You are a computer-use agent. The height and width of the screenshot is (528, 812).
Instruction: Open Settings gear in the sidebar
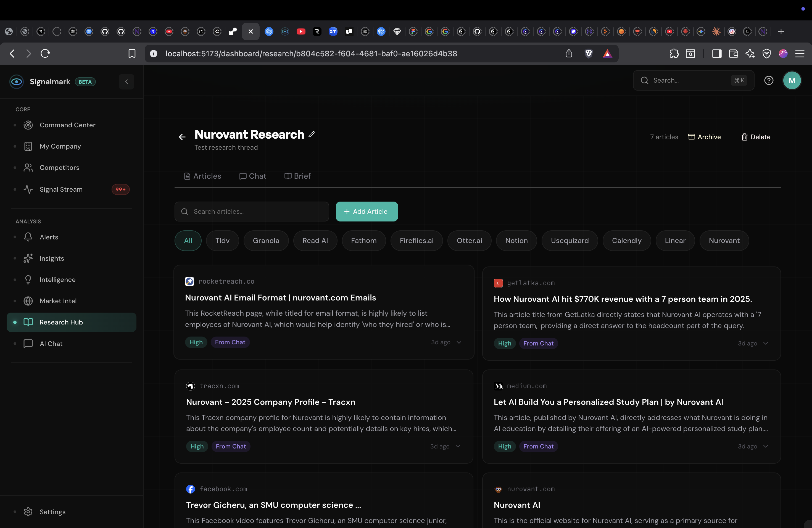52,512
